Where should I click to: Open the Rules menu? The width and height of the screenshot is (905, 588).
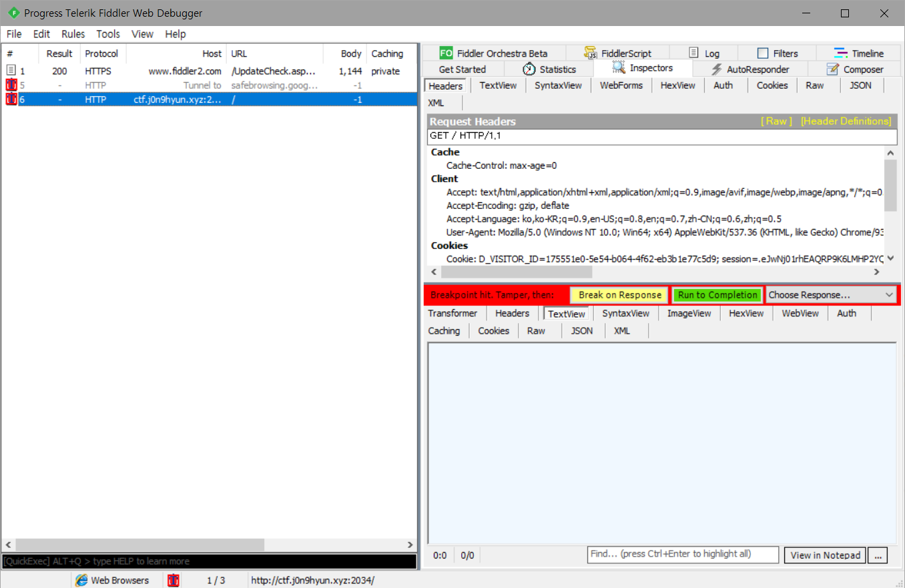pyautogui.click(x=73, y=34)
